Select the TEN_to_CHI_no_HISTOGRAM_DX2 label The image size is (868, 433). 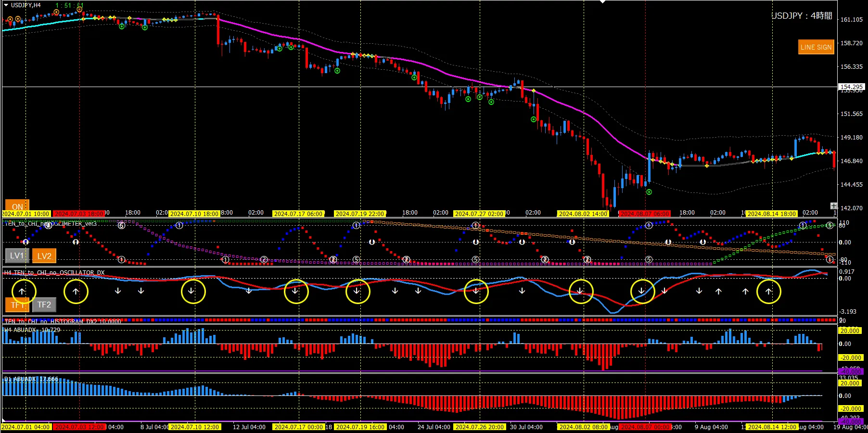pos(63,321)
